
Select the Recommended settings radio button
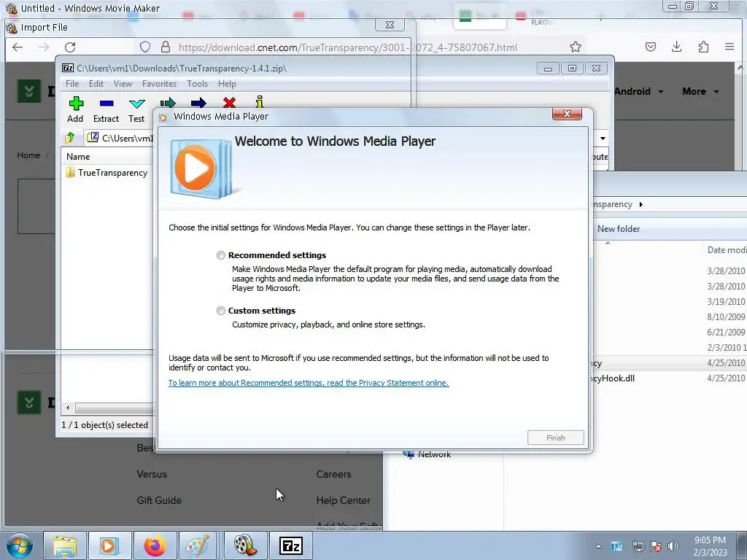tap(220, 255)
